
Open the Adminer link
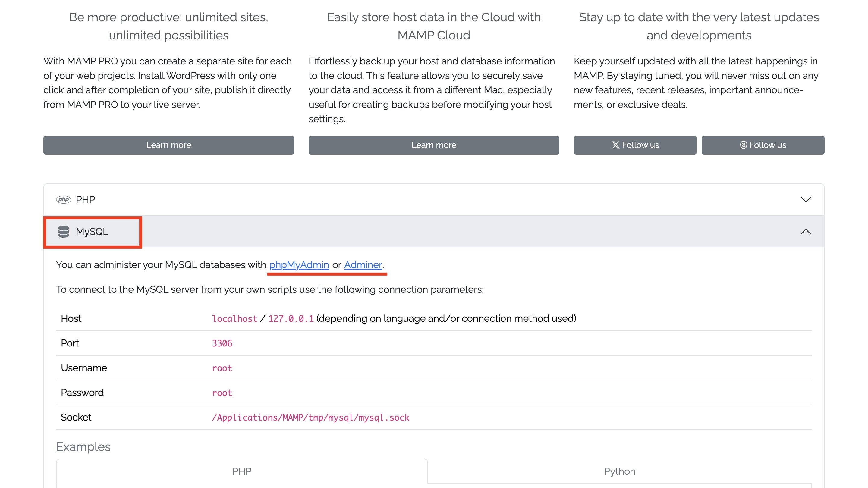coord(363,265)
